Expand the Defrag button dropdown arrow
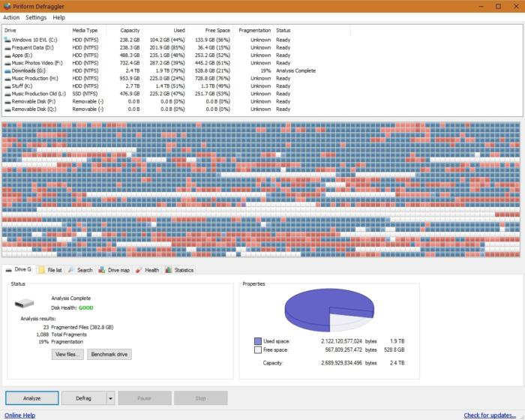The image size is (525, 420). (110, 398)
